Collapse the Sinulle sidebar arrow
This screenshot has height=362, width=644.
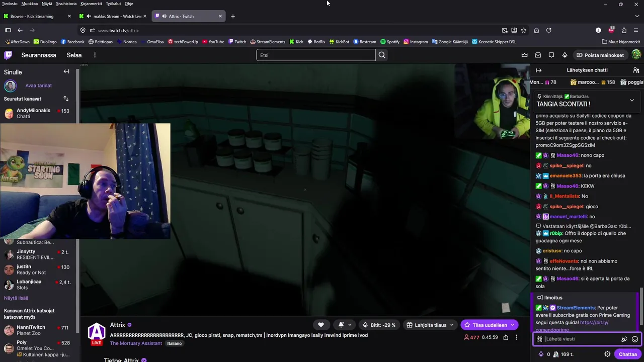pos(66,71)
